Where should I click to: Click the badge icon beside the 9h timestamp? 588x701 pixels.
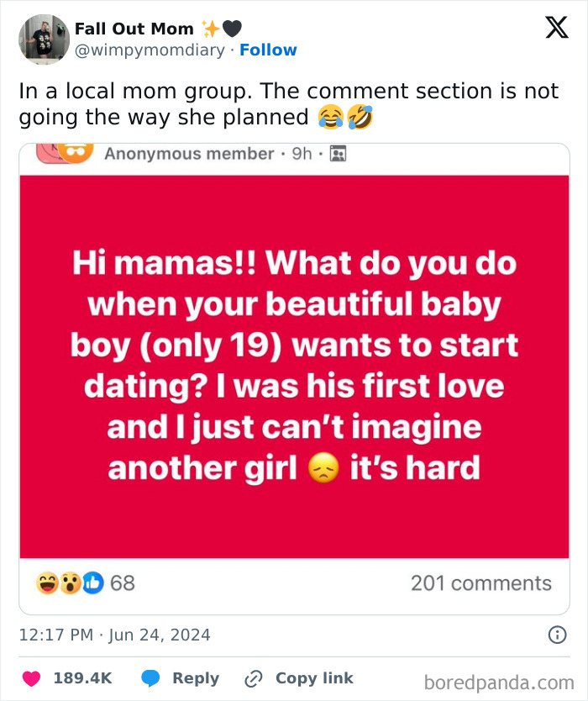tap(338, 153)
